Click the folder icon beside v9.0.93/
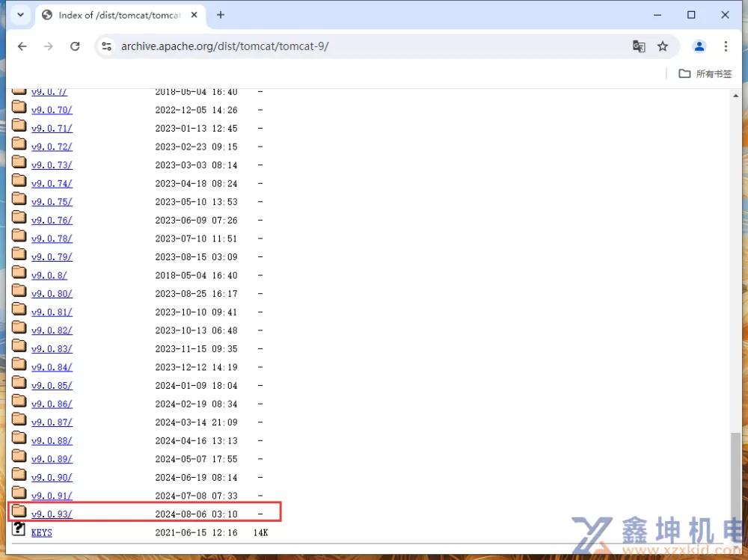The width and height of the screenshot is (748, 560). tap(19, 511)
